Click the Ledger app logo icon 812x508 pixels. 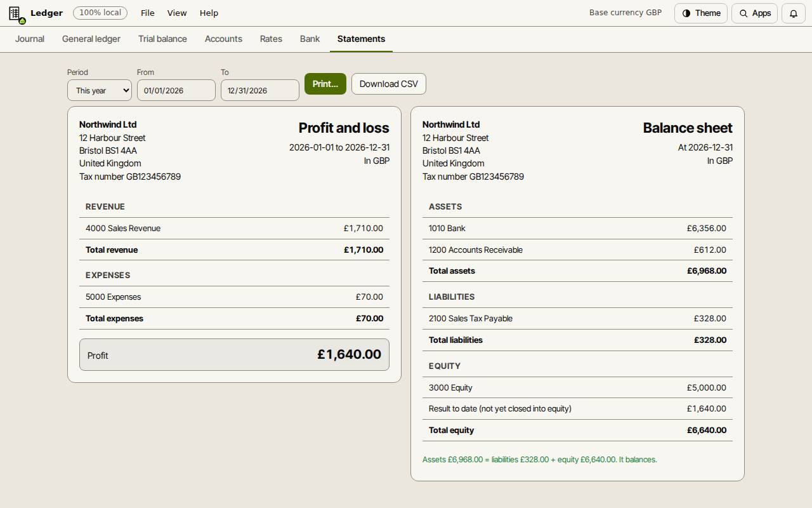(16, 13)
